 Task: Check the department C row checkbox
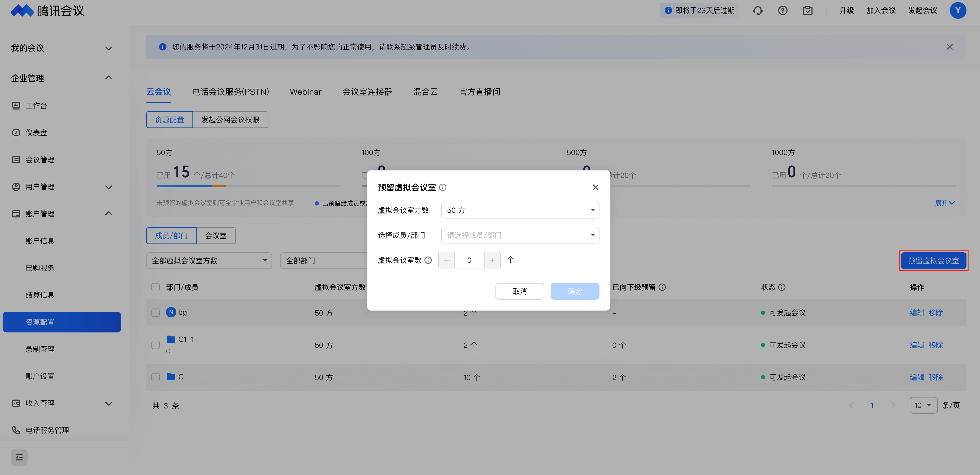click(x=155, y=377)
